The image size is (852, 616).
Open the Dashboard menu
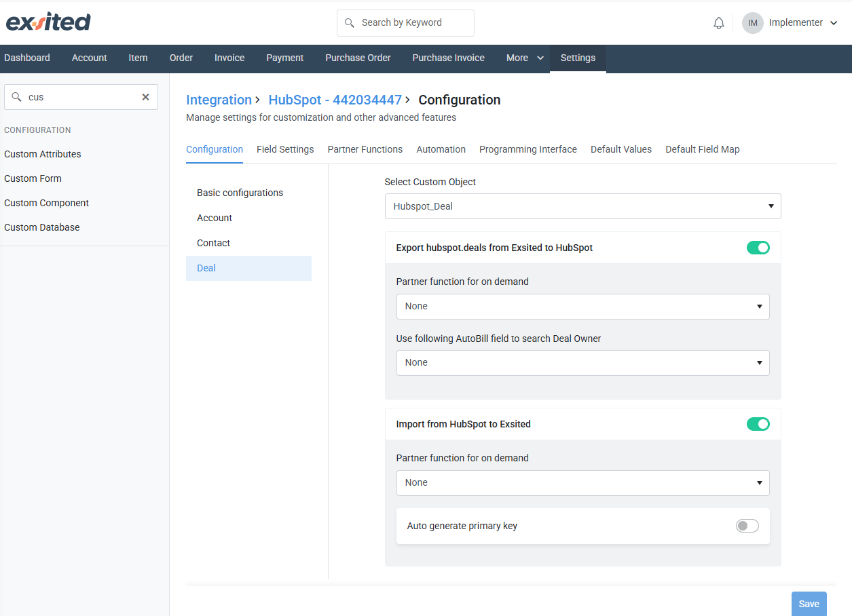click(x=27, y=58)
